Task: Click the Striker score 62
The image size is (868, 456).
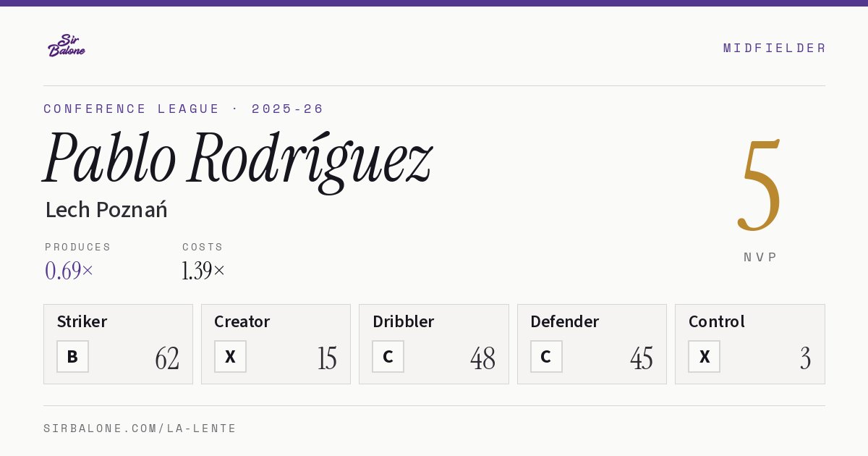Action: (x=167, y=358)
